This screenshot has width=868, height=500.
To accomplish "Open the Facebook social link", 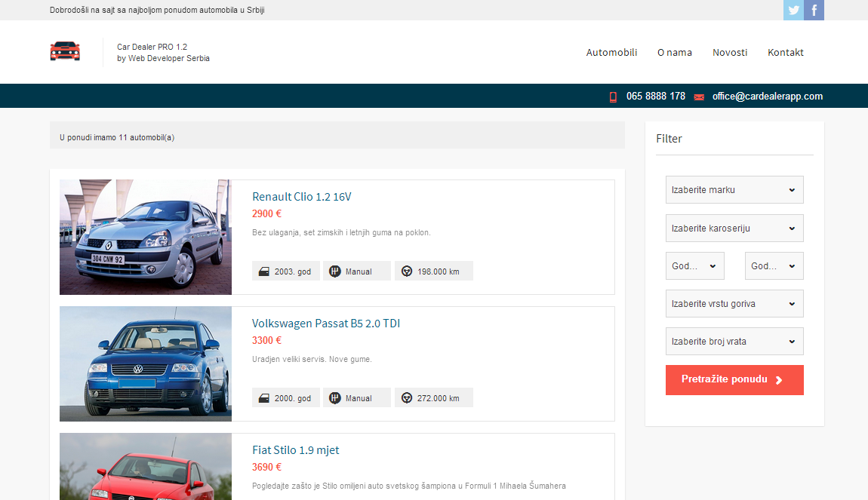I will click(814, 10).
